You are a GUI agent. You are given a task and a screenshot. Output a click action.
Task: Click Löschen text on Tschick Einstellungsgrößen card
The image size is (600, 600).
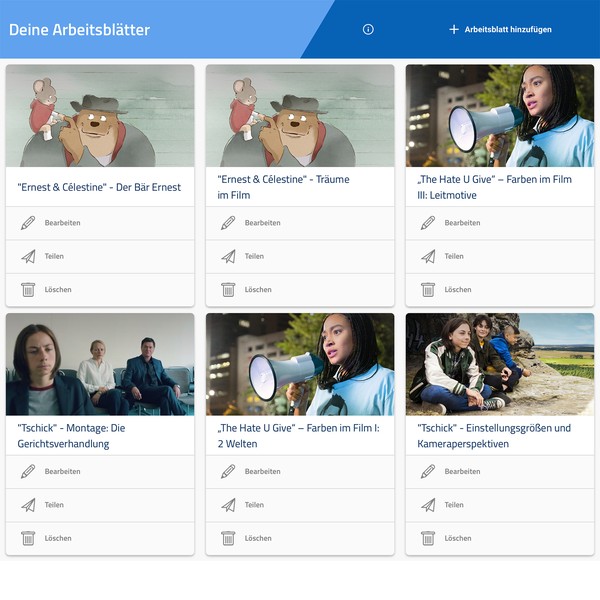(458, 538)
